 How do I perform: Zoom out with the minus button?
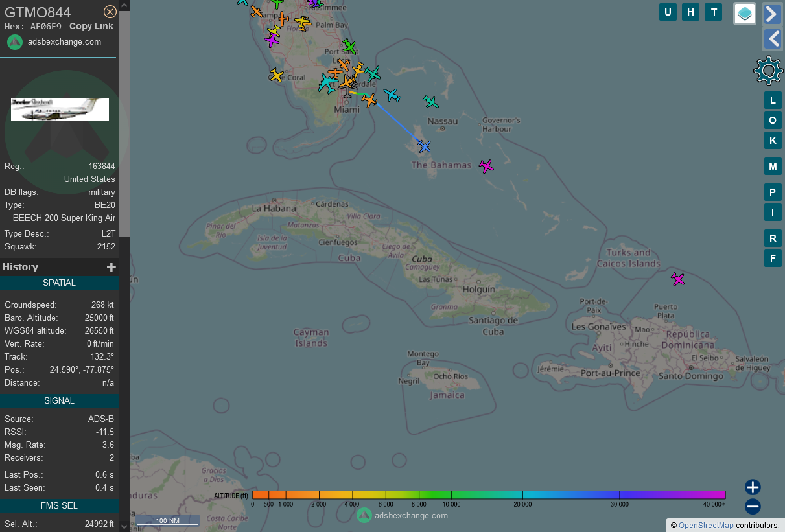click(753, 507)
